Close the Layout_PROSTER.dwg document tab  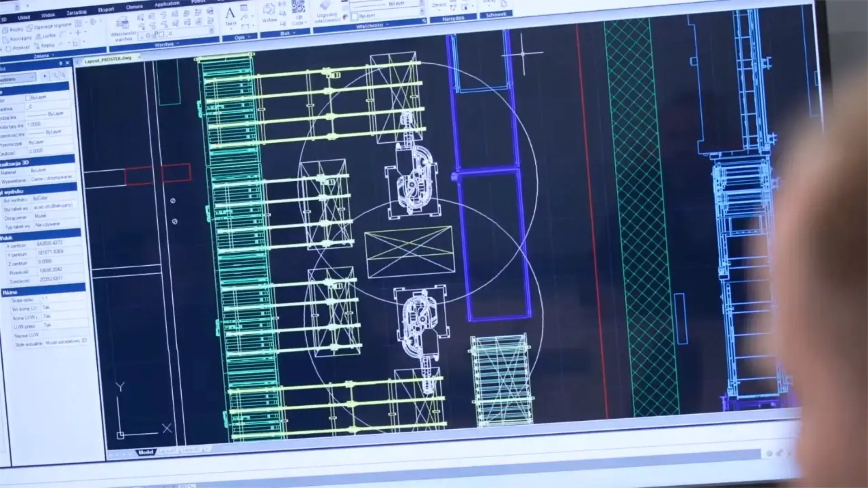[x=139, y=57]
